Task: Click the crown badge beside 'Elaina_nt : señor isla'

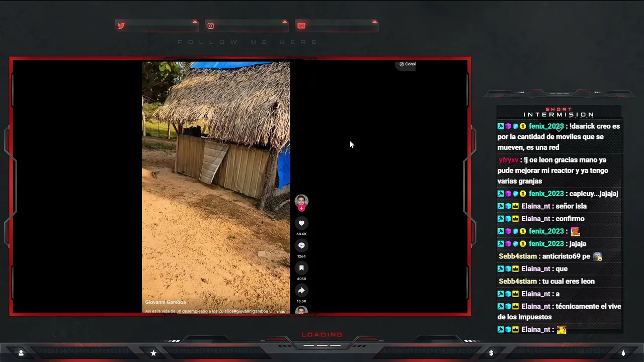Action: pyautogui.click(x=515, y=206)
